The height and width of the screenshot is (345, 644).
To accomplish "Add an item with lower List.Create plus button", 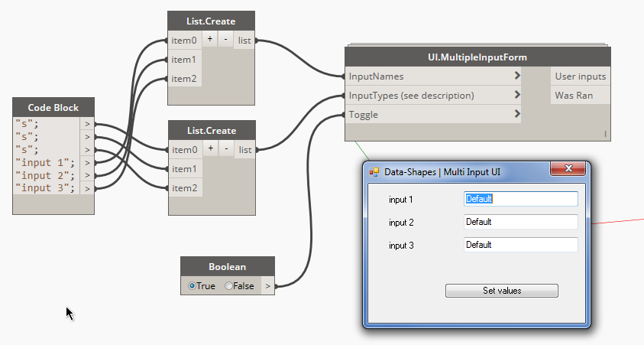I will pyautogui.click(x=211, y=148).
